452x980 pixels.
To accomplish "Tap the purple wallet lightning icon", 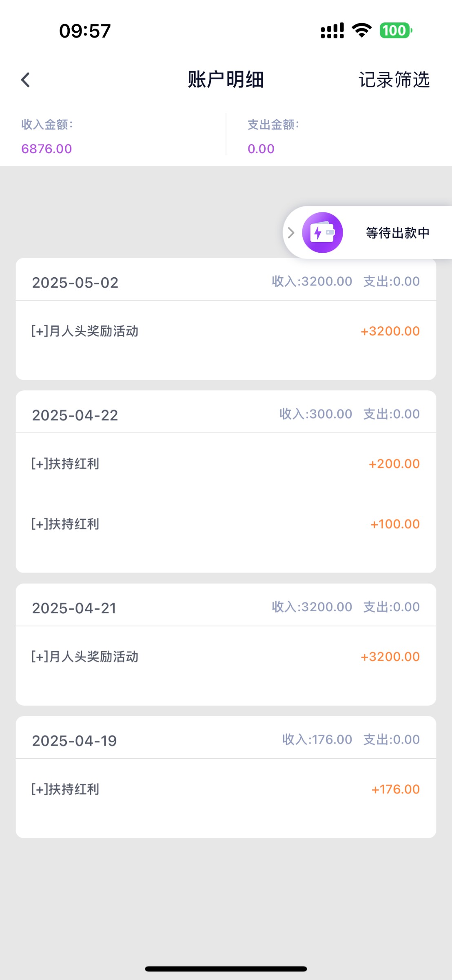I will 322,232.
